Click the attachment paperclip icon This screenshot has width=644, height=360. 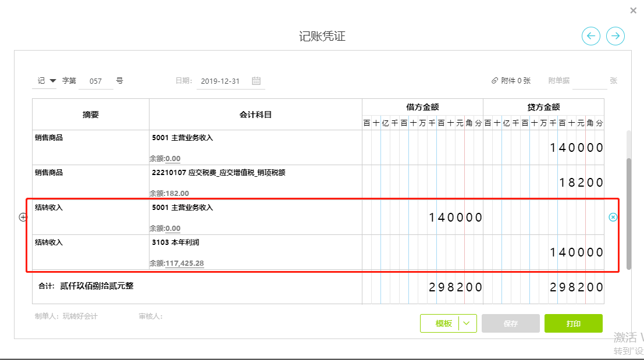click(494, 81)
